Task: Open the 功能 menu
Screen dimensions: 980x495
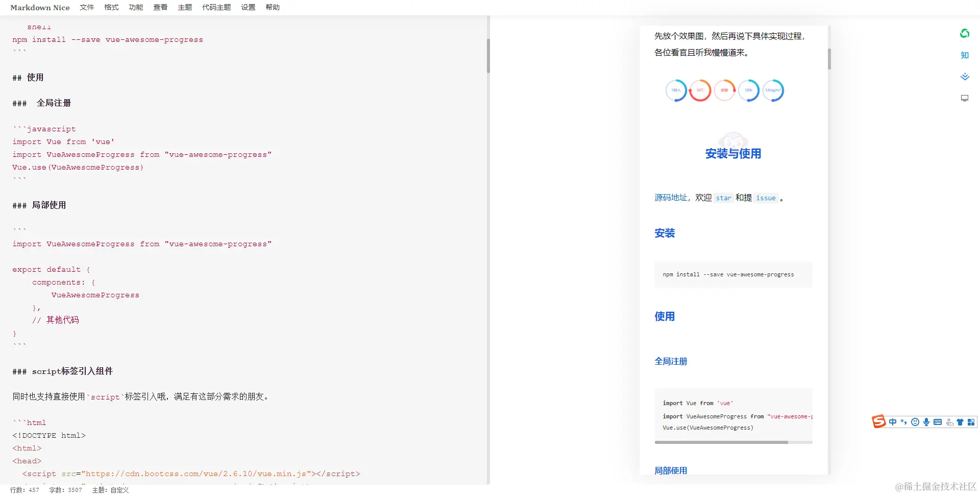Action: pyautogui.click(x=136, y=7)
